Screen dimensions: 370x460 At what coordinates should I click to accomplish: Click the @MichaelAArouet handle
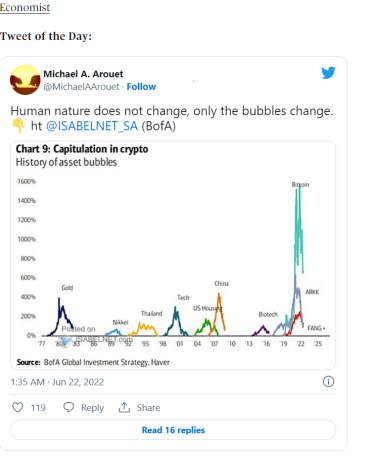[x=81, y=87]
